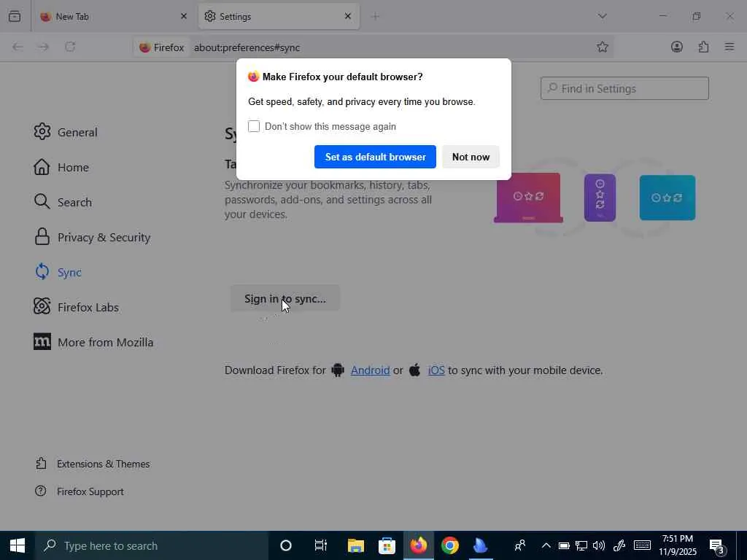The height and width of the screenshot is (560, 747).
Task: Open the touch keyboard icon
Action: tap(642, 545)
